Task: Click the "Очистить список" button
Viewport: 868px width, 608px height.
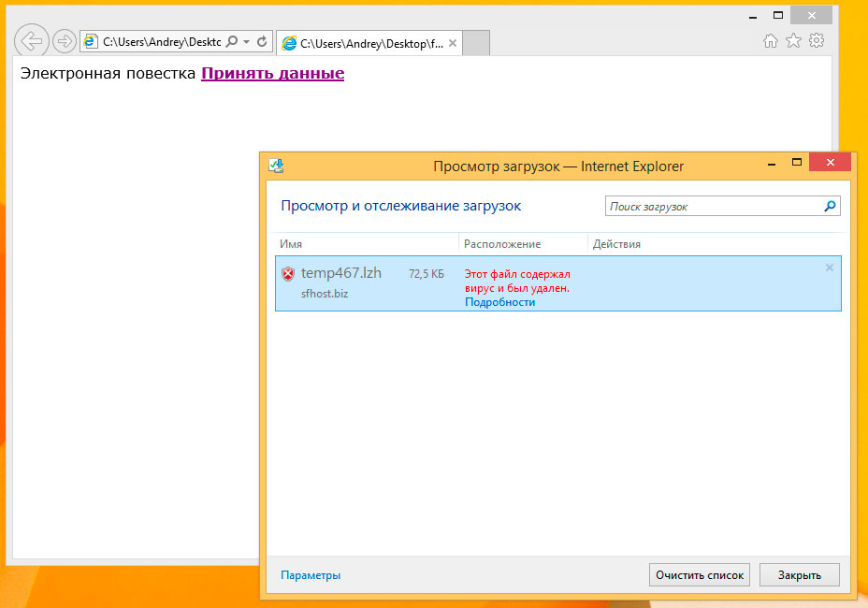Action: 700,575
